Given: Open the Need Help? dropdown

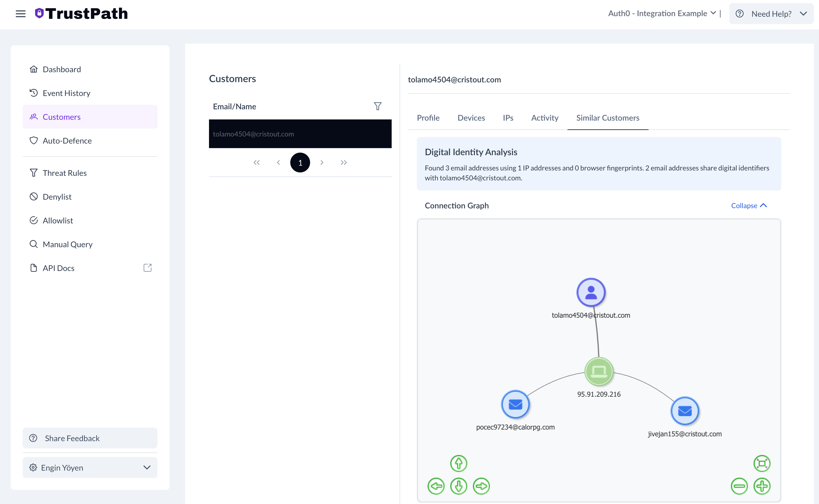Looking at the screenshot, I should pos(771,13).
